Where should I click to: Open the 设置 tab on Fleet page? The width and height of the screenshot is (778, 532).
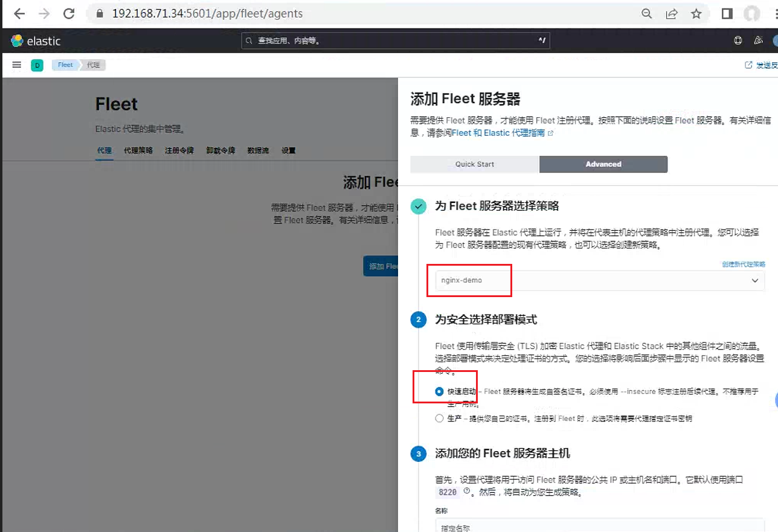(x=288, y=150)
